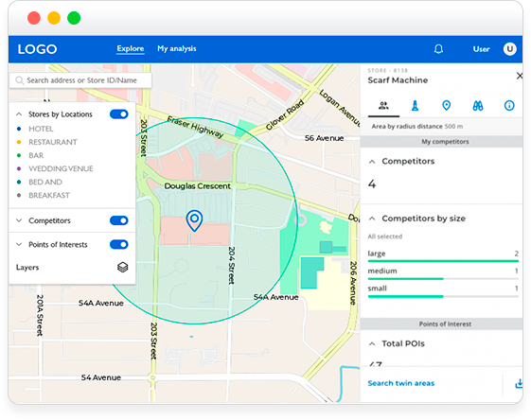Open the store info tab icon
Viewport: 531px width, 420px height.
tap(509, 106)
